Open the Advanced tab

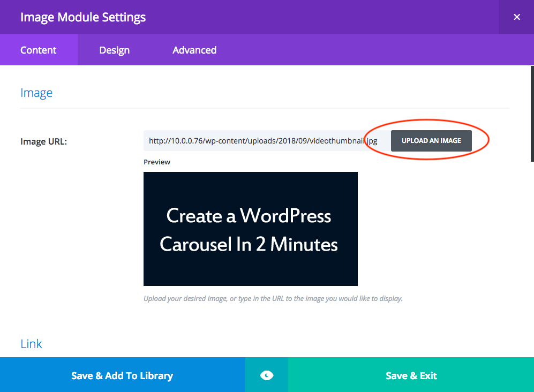tap(194, 50)
